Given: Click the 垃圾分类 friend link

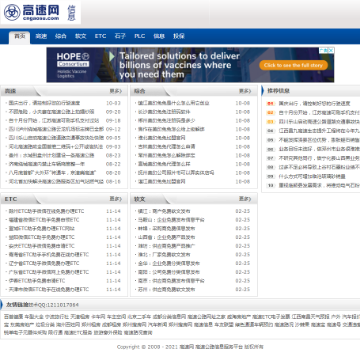Looking at the screenshot, I should pos(45,324).
